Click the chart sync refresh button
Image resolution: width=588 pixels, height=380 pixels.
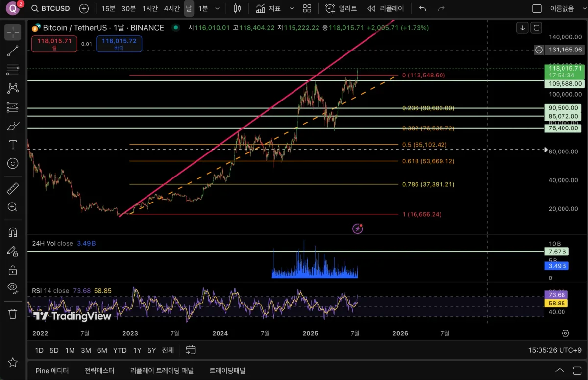(x=537, y=28)
